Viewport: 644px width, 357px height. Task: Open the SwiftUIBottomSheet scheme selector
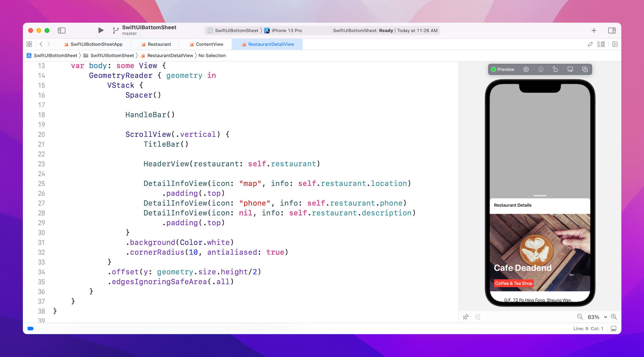click(233, 31)
